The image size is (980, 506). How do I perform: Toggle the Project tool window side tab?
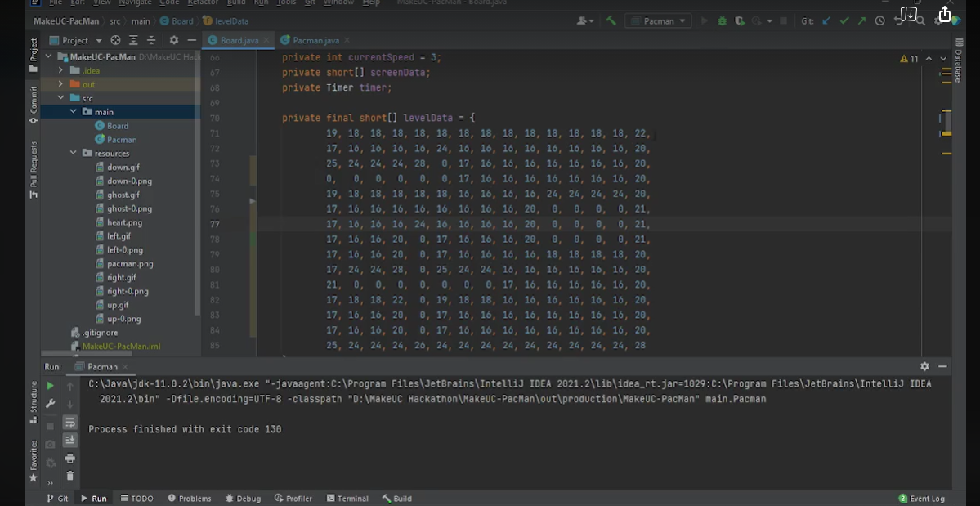[34, 56]
